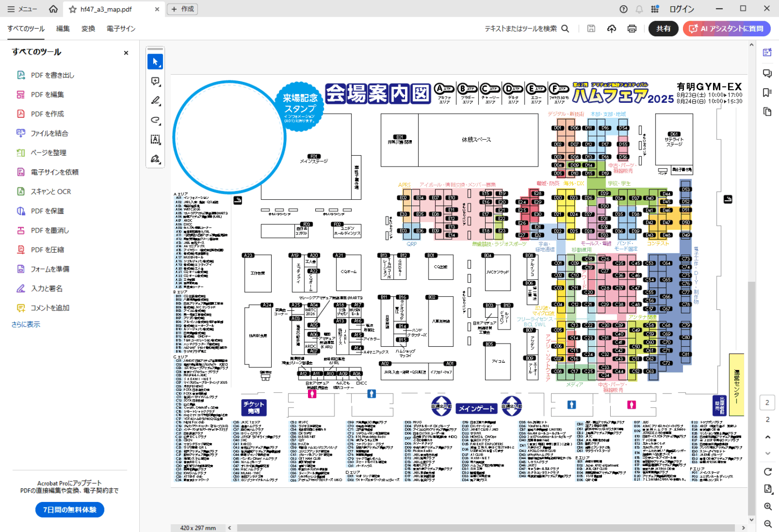Viewport: 779px width, 532px height.
Task: Open the メニュー hamburger menu
Action: (22, 9)
